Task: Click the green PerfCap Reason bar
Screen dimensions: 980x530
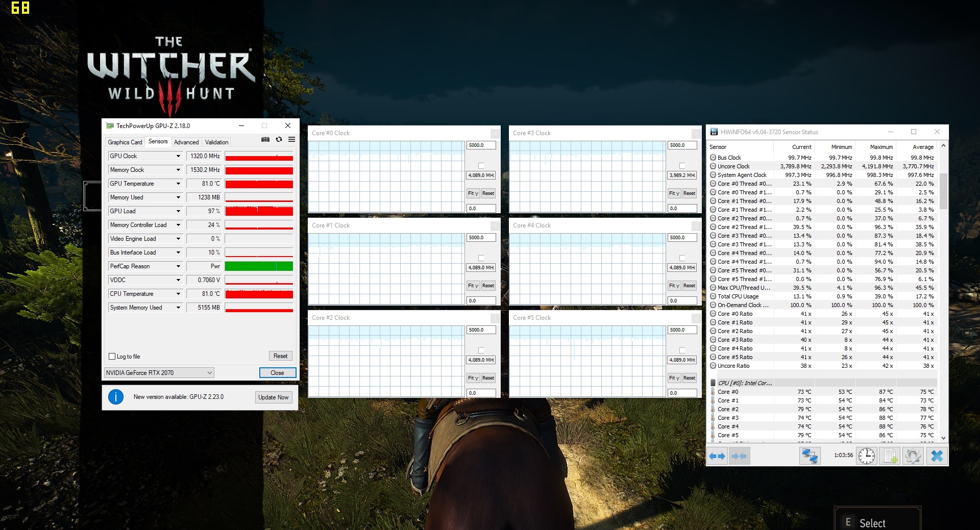Action: pyautogui.click(x=259, y=266)
